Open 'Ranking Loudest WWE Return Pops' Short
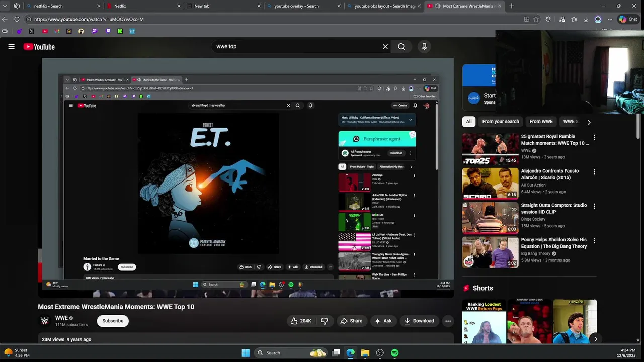The width and height of the screenshot is (644, 362). [x=484, y=322]
